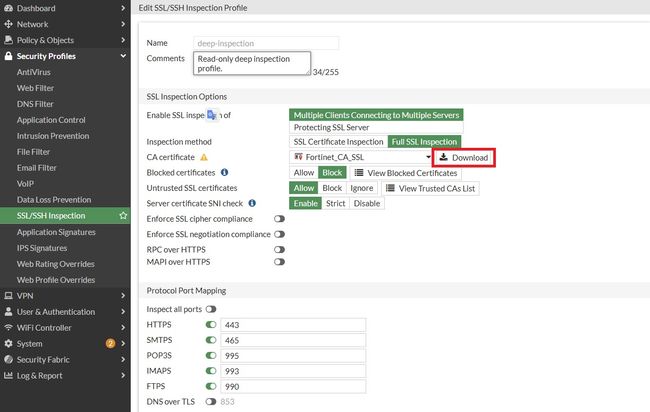This screenshot has width=650, height=412.
Task: Click the Log & Report chart icon
Action: click(x=8, y=375)
